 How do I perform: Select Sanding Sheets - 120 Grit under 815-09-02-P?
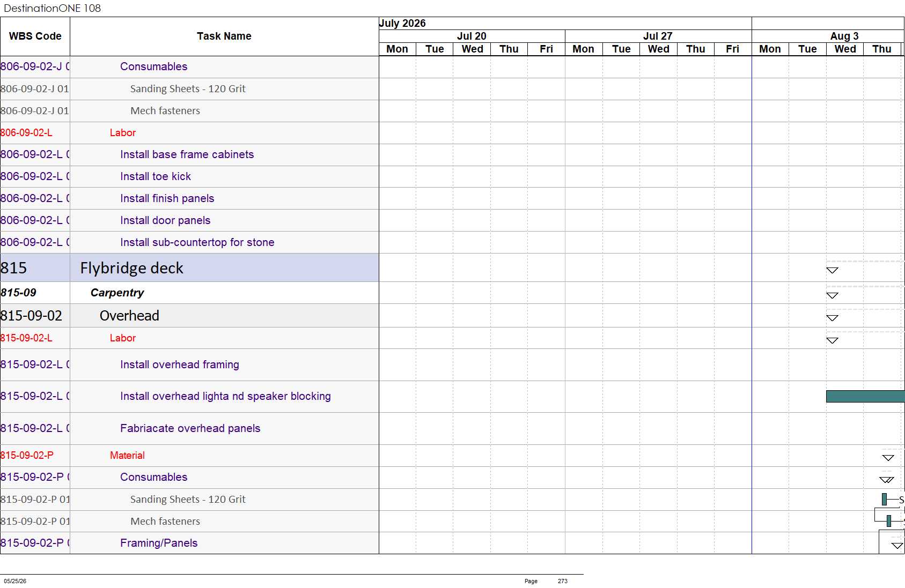pyautogui.click(x=189, y=500)
